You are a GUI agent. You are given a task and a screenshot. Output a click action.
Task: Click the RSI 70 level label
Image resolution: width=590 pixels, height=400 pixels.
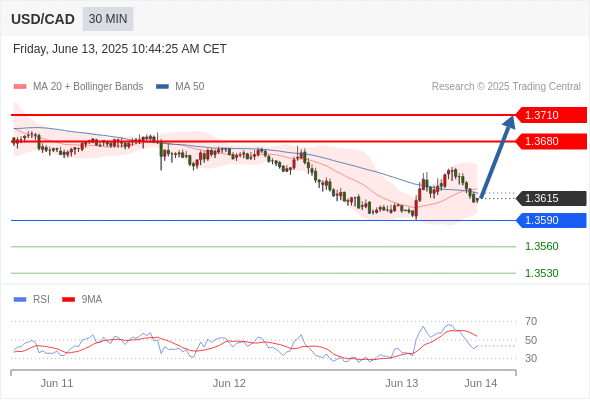tap(531, 321)
